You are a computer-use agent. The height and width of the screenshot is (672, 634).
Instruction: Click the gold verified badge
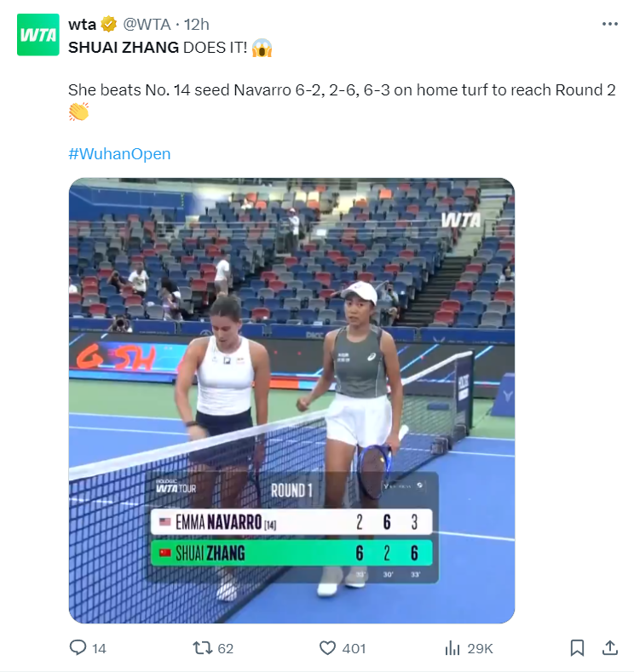(x=109, y=25)
